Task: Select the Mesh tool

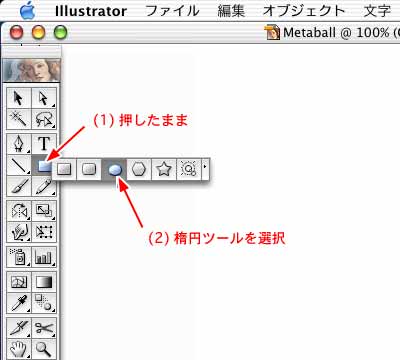Action: [x=19, y=282]
